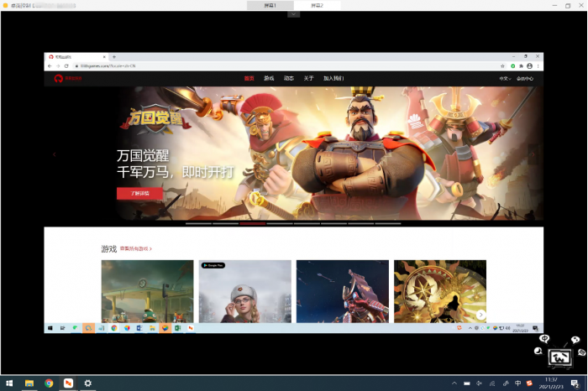Viewport: 588px width, 391px height.
Task: Reload the page in the remote Chrome browser
Action: pos(66,66)
